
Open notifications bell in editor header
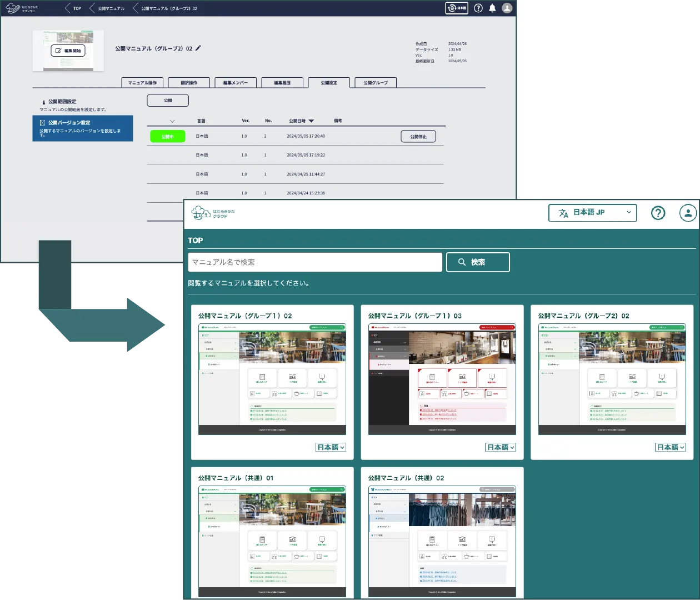pyautogui.click(x=492, y=8)
